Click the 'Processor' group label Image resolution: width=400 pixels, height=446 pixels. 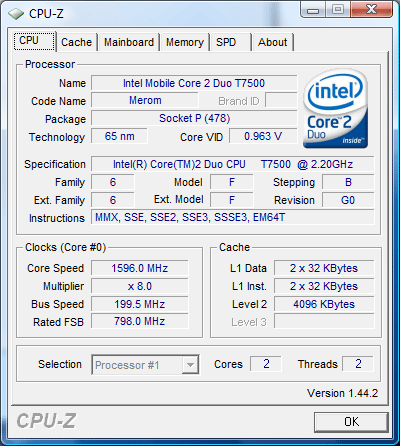tap(50, 64)
